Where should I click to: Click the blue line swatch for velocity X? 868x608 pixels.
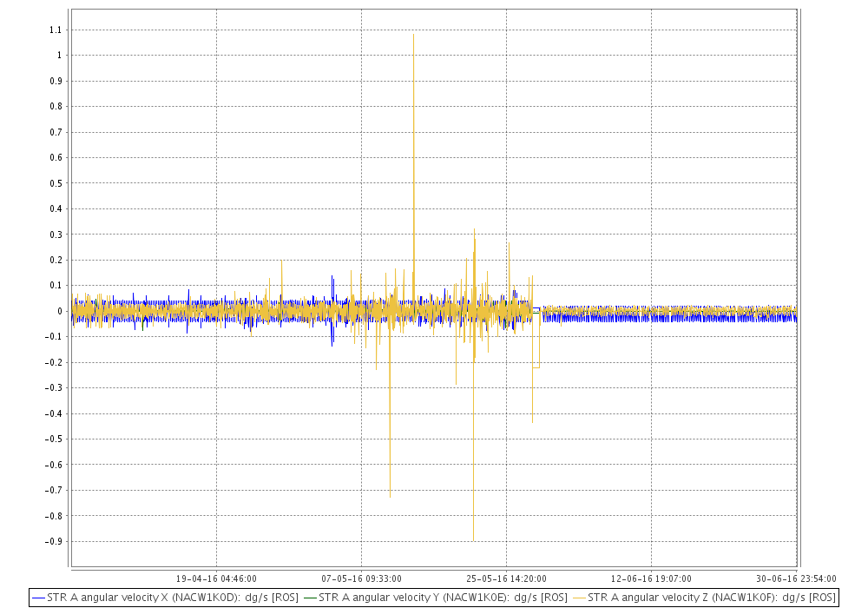point(39,598)
